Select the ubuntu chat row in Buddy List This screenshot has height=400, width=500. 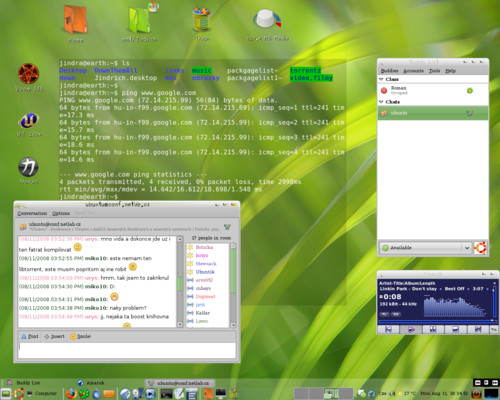[x=433, y=113]
